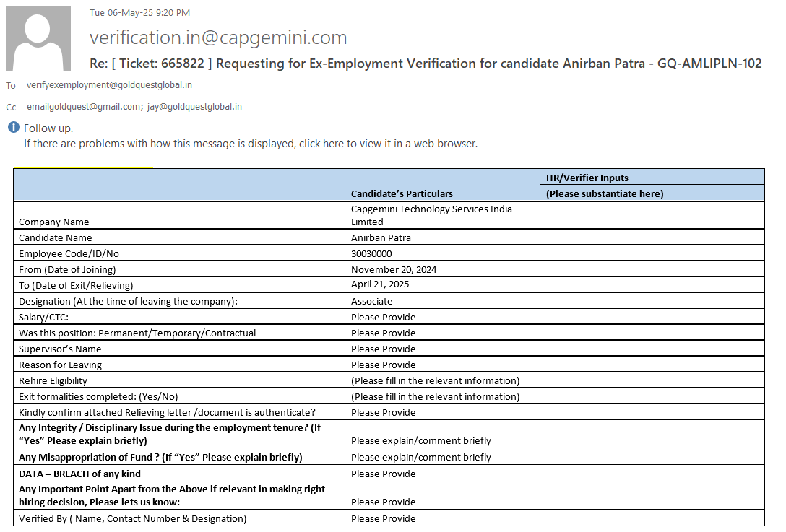Click the Designation row label
This screenshot has height=532, width=786.
[128, 302]
